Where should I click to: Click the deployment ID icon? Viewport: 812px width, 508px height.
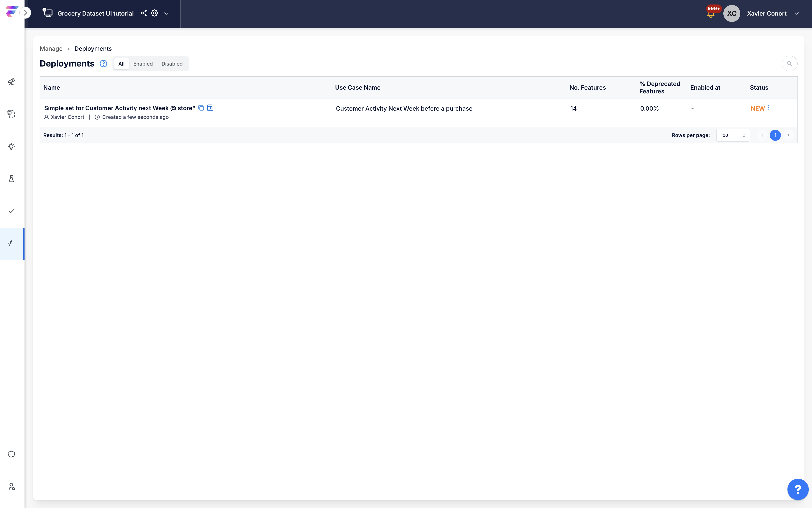pos(210,108)
